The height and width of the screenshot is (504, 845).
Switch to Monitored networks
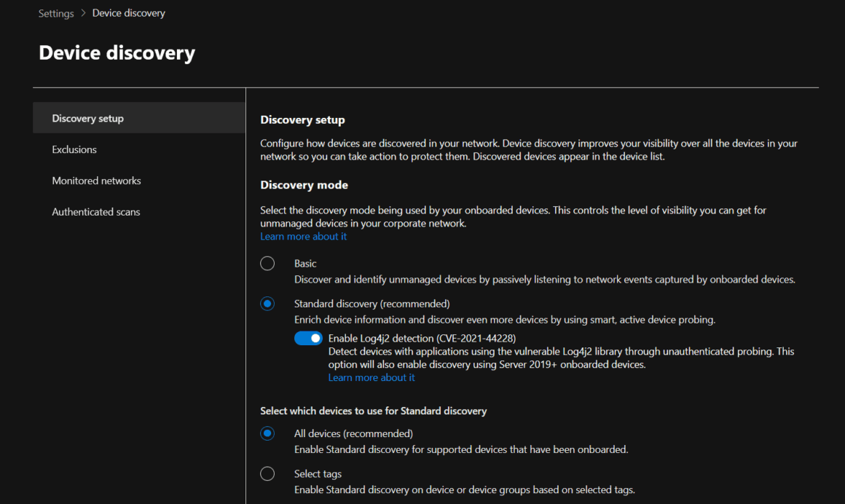pyautogui.click(x=139, y=181)
